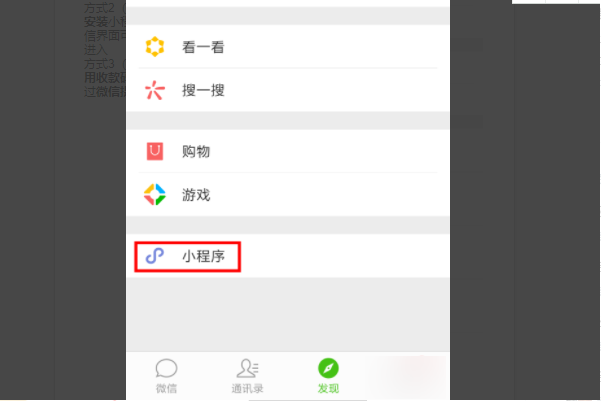Viewport: 601px width, 401px height.
Task: Select the 通讯录 contacts person icon
Action: tap(247, 368)
